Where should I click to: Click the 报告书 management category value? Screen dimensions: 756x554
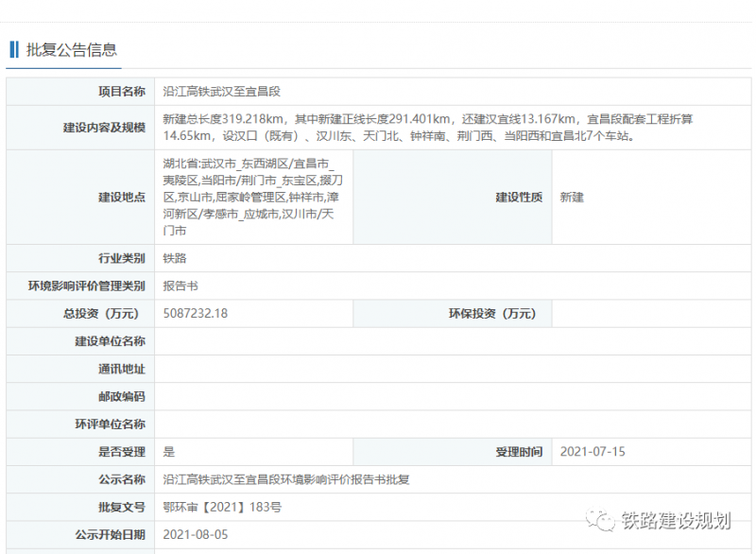coord(180,286)
